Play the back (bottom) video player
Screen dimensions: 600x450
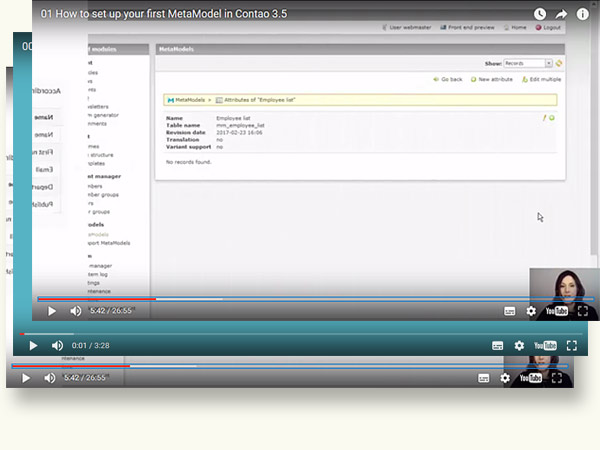pos(26,378)
